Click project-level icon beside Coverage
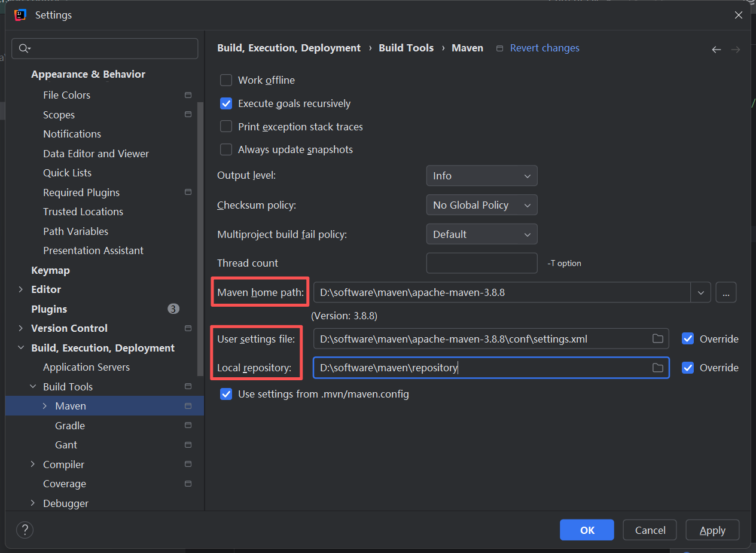The height and width of the screenshot is (553, 756). (188, 484)
